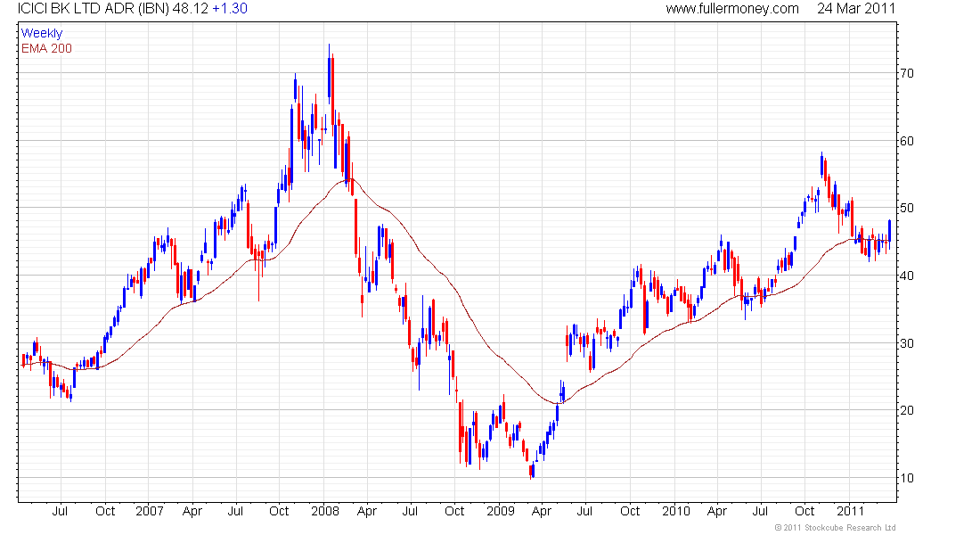Click the 40 price axis label
980x535 pixels.
pyautogui.click(x=906, y=276)
